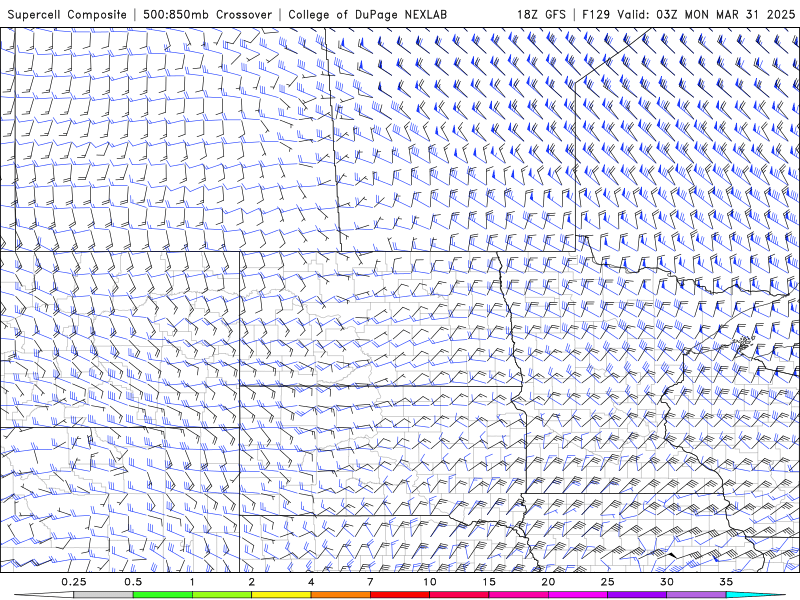The height and width of the screenshot is (600, 800).
Task: Select the lavender 30–35 color bar segment
Action: (x=696, y=595)
